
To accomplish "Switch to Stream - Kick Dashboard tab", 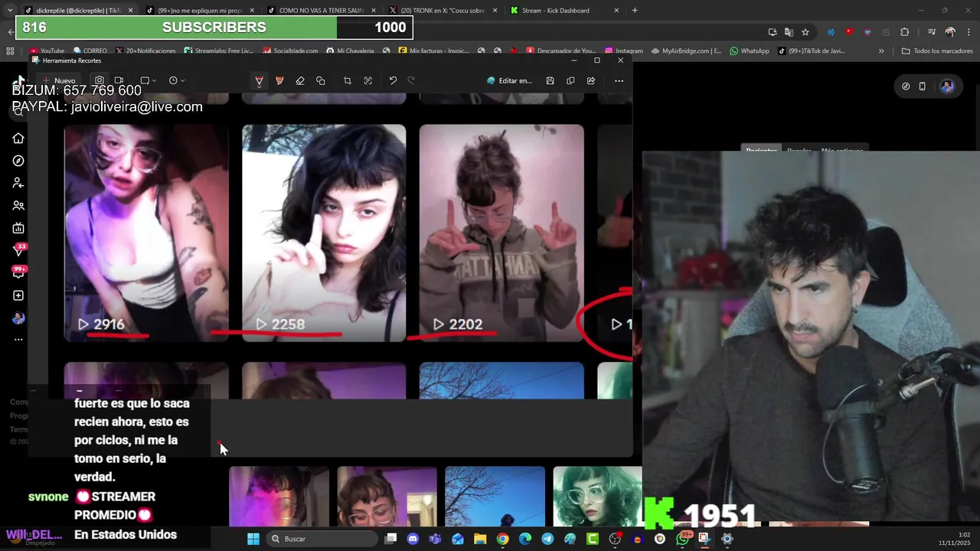I will coord(563,11).
